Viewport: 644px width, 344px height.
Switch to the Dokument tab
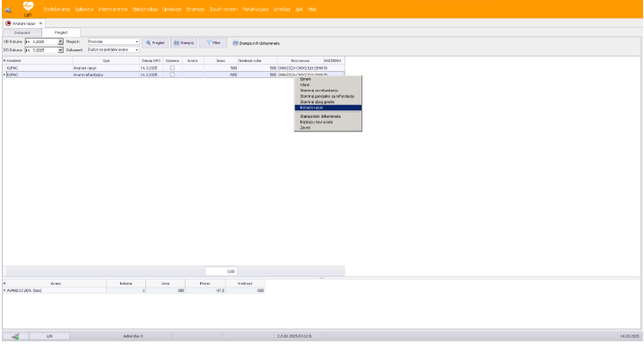(22, 32)
